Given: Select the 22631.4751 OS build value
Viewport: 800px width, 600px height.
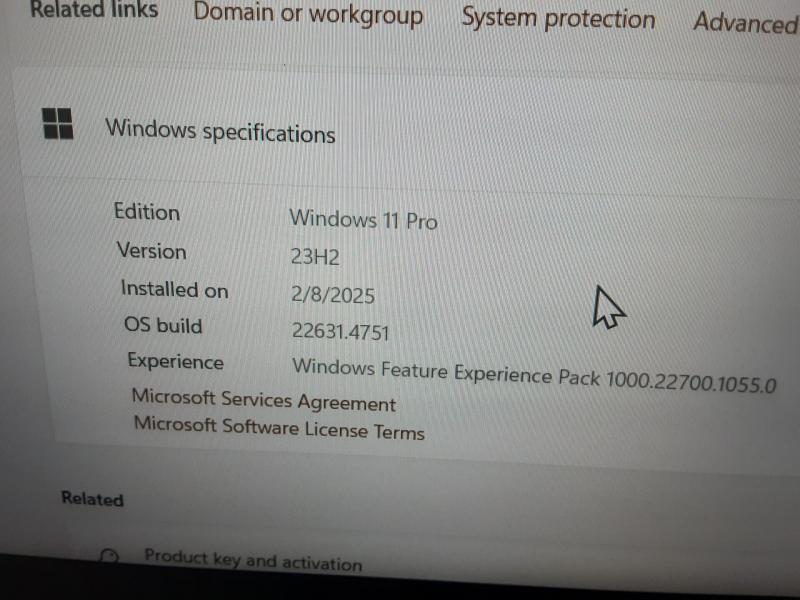Looking at the screenshot, I should pos(340,332).
